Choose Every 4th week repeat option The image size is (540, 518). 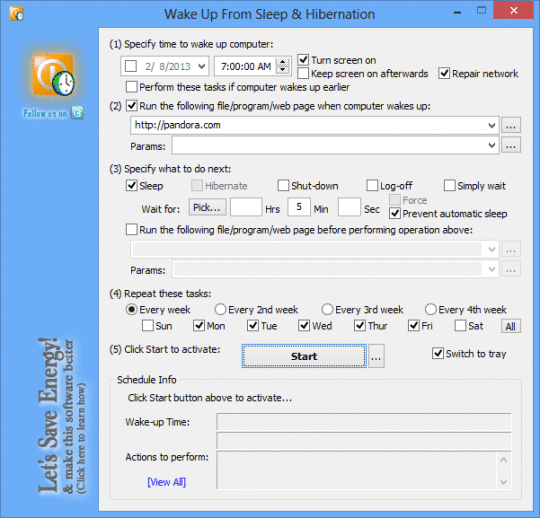coord(430,309)
